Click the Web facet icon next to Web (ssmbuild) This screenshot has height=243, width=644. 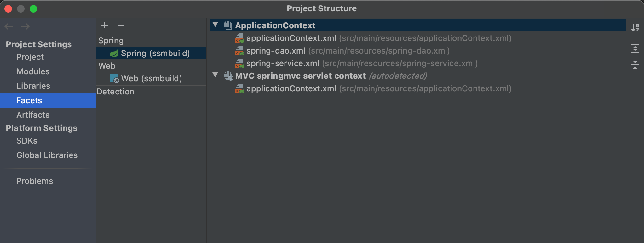[114, 78]
